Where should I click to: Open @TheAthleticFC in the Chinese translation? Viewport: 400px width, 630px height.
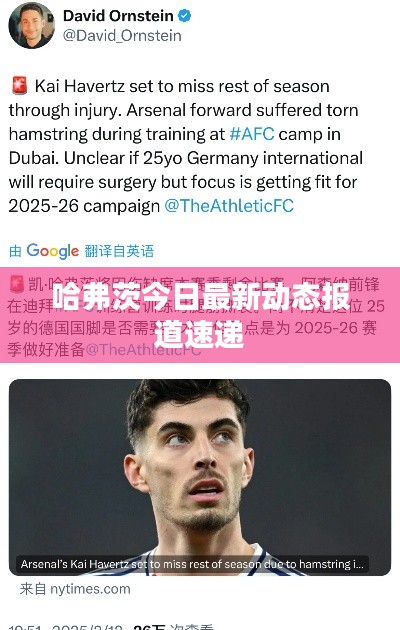point(143,350)
